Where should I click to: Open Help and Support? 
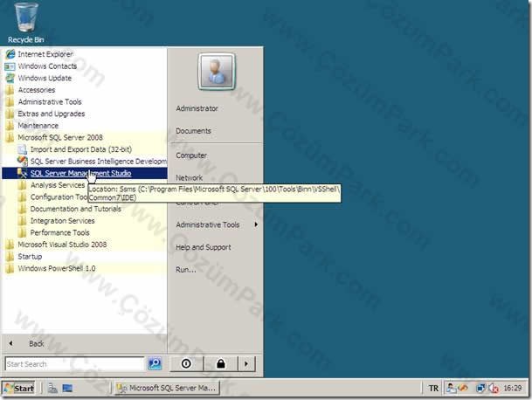point(204,247)
